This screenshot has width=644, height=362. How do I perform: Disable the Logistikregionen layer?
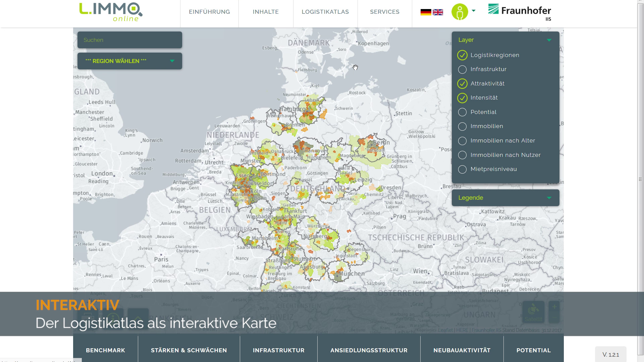[x=462, y=55]
